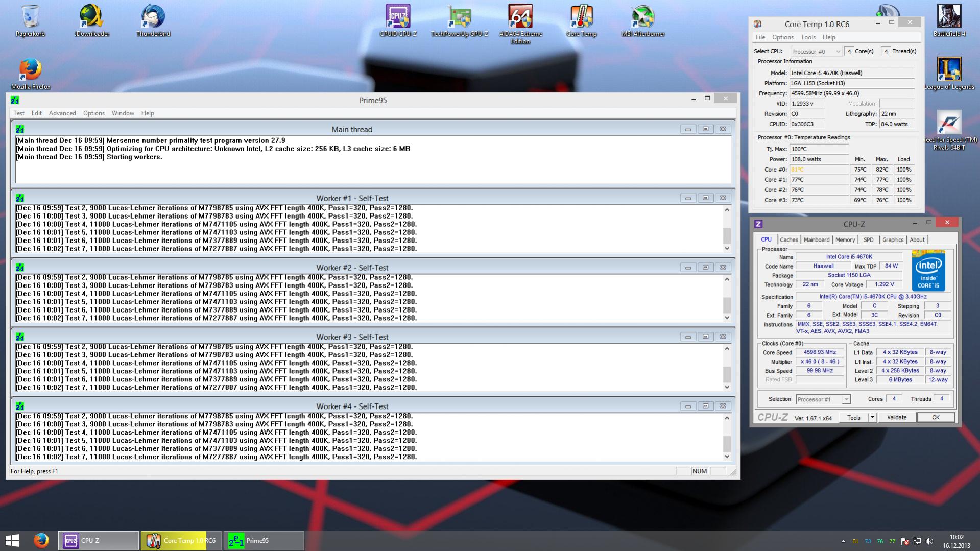Open Prime95 Options menu
Viewport: 980px width, 551px height.
[x=94, y=113]
